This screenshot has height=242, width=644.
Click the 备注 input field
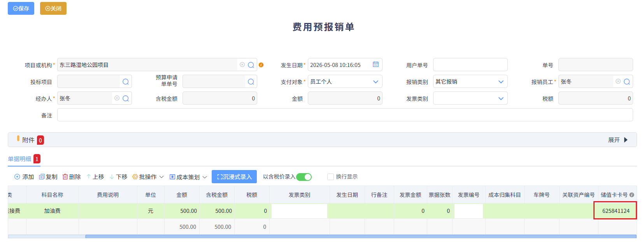click(345, 115)
